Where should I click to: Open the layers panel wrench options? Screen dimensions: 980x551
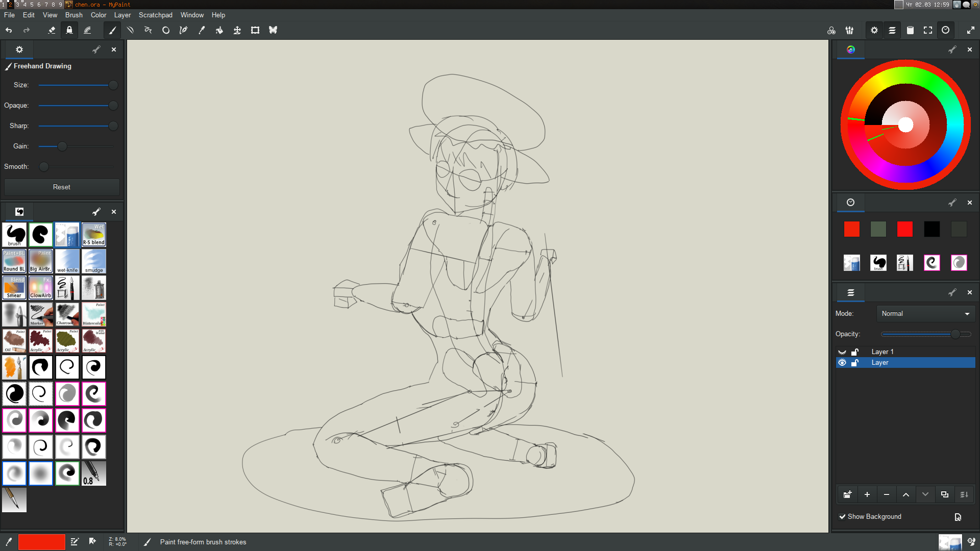(952, 292)
